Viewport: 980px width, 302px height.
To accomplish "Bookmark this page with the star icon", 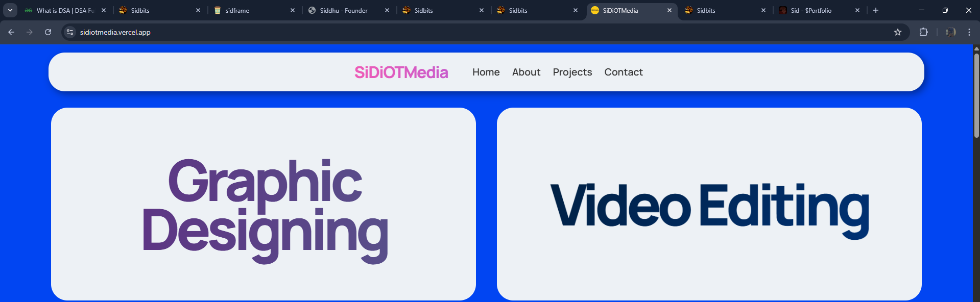I will (x=898, y=32).
